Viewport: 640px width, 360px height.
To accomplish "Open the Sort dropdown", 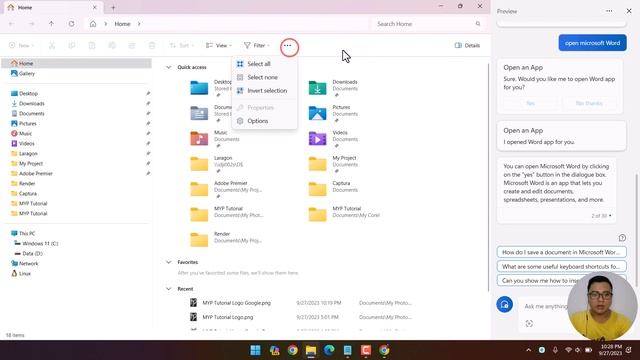I will [182, 45].
